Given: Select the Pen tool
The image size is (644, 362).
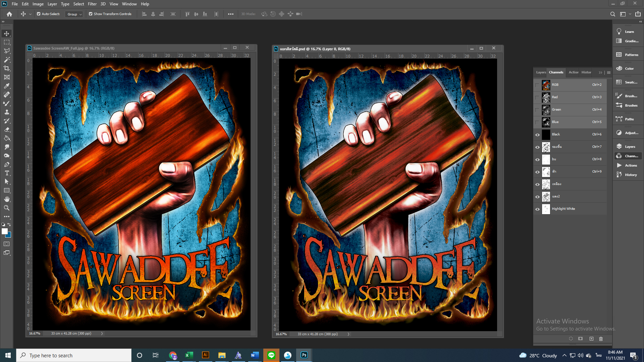Looking at the screenshot, I should pos(7,164).
